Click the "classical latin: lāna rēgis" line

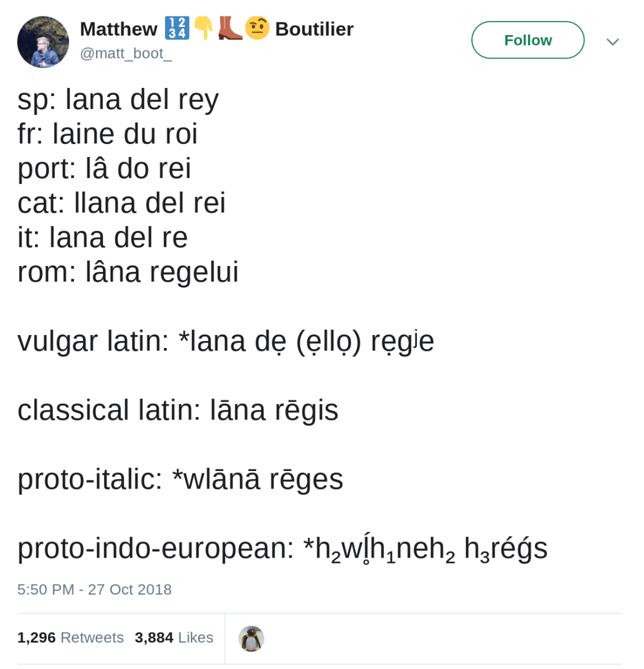(x=178, y=410)
